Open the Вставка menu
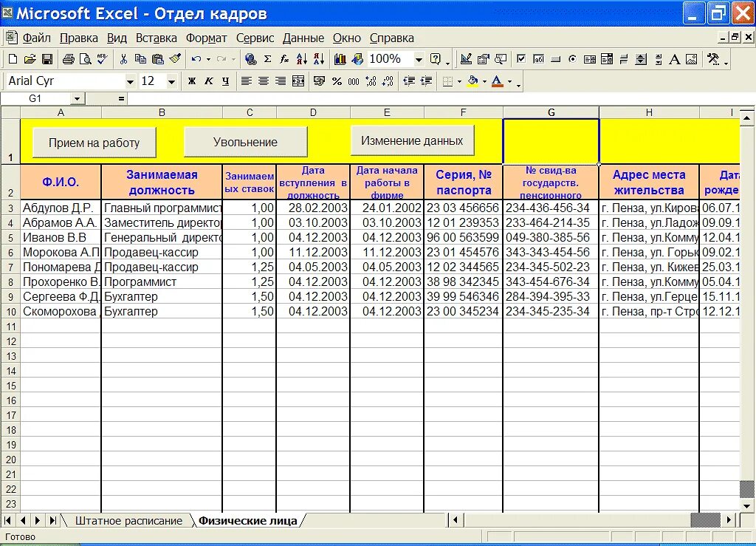This screenshot has height=546, width=756. click(x=157, y=38)
